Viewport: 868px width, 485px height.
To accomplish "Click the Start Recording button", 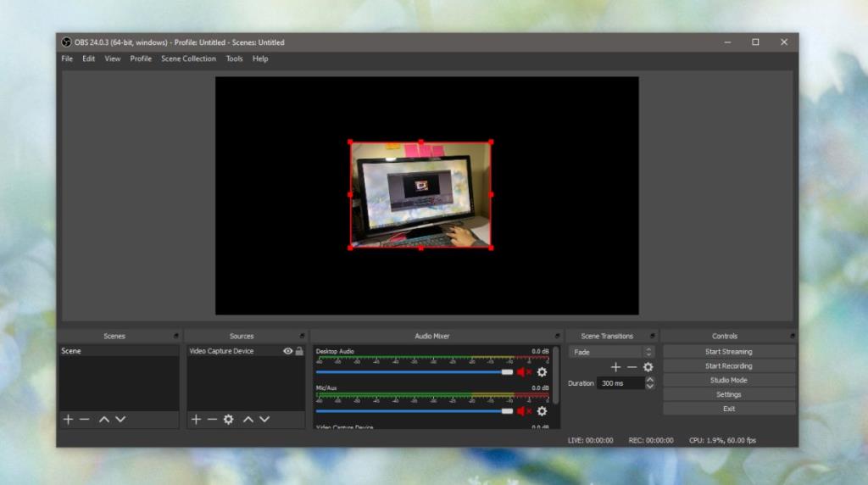I will [728, 366].
